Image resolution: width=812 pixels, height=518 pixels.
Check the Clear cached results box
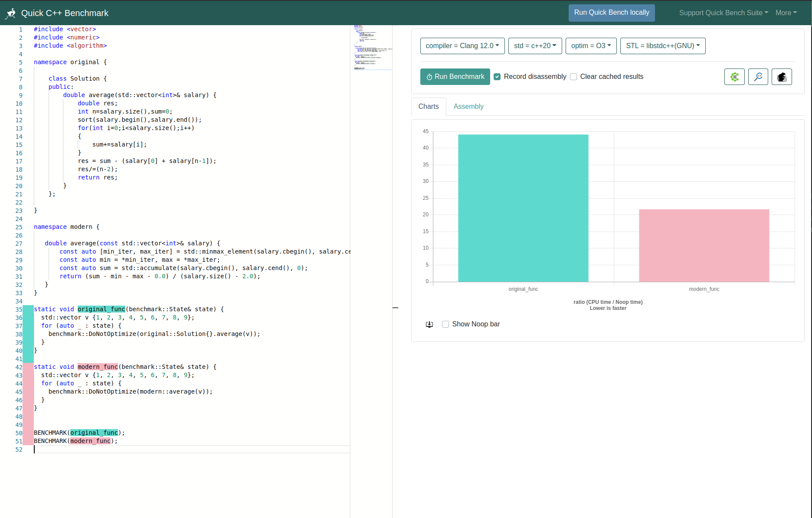point(573,77)
